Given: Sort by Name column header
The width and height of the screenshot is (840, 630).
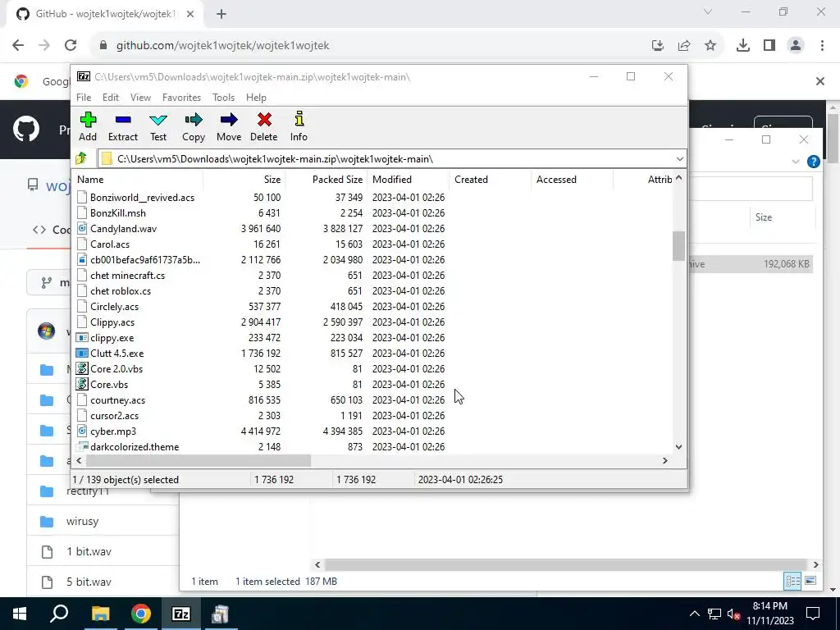Looking at the screenshot, I should pyautogui.click(x=138, y=180).
